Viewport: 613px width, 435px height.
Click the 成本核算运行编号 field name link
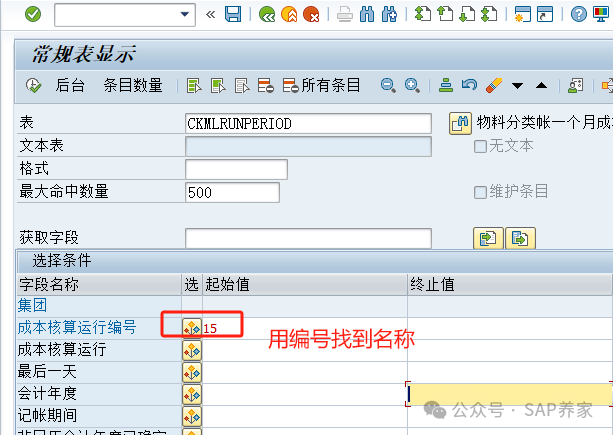(x=77, y=328)
